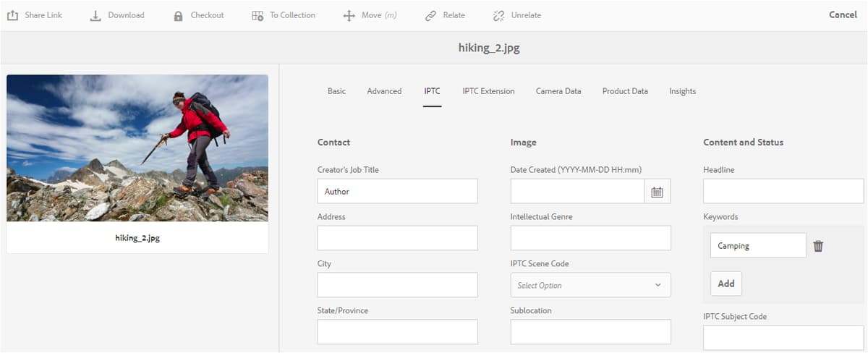
Task: Click the Relate link icon
Action: (431, 15)
